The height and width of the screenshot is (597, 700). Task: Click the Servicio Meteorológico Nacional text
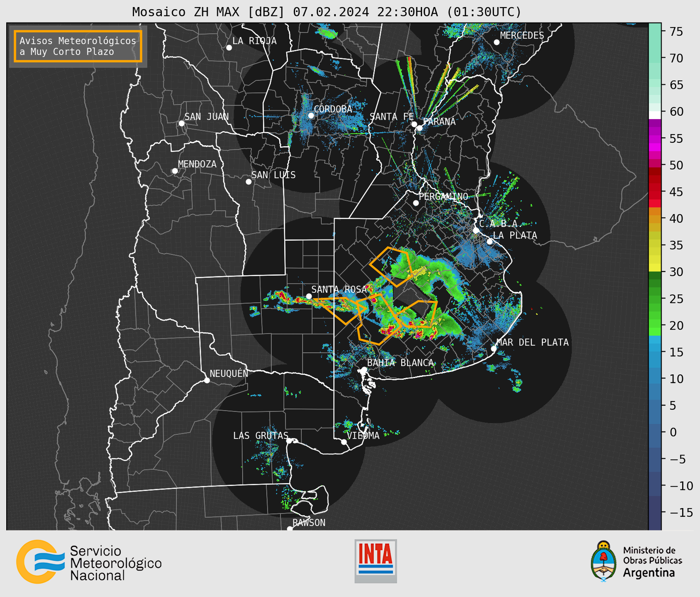click(x=116, y=563)
